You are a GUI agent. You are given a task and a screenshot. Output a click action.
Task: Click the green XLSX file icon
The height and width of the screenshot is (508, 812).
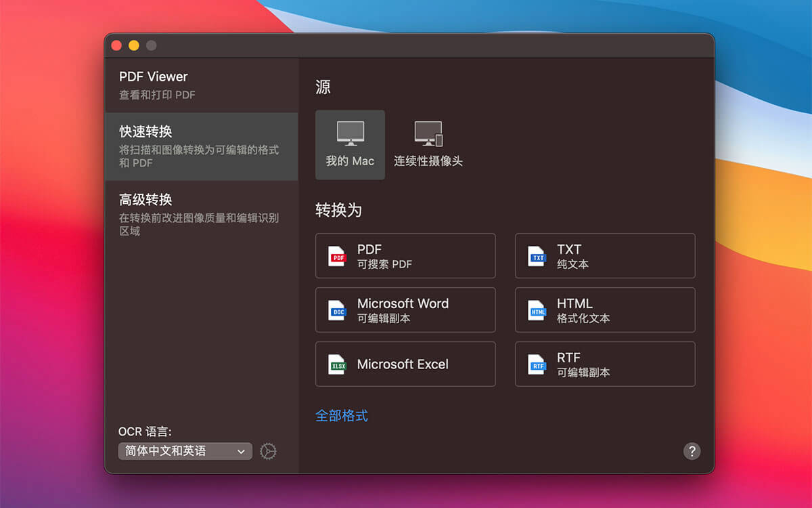pos(338,364)
